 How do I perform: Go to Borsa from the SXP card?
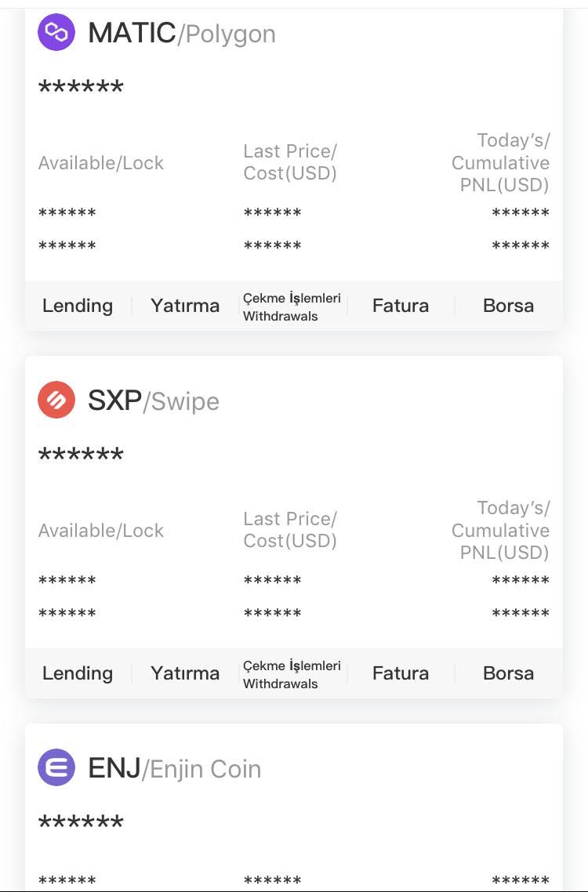coord(508,673)
